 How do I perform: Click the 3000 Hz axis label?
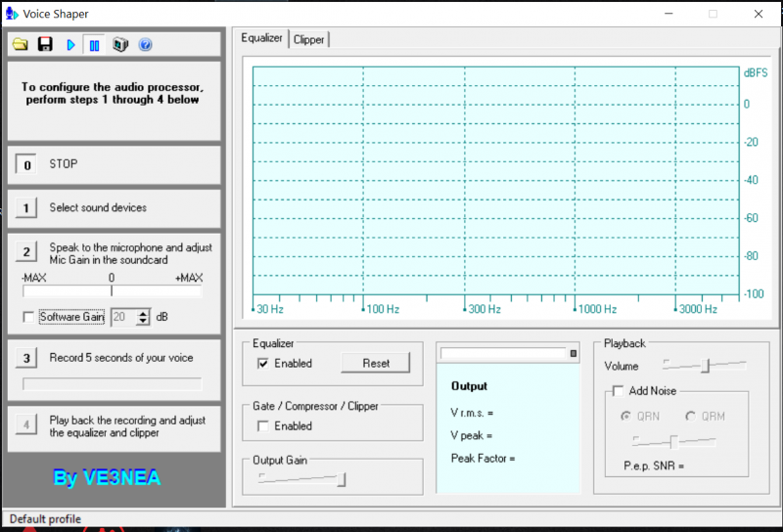pyautogui.click(x=698, y=309)
